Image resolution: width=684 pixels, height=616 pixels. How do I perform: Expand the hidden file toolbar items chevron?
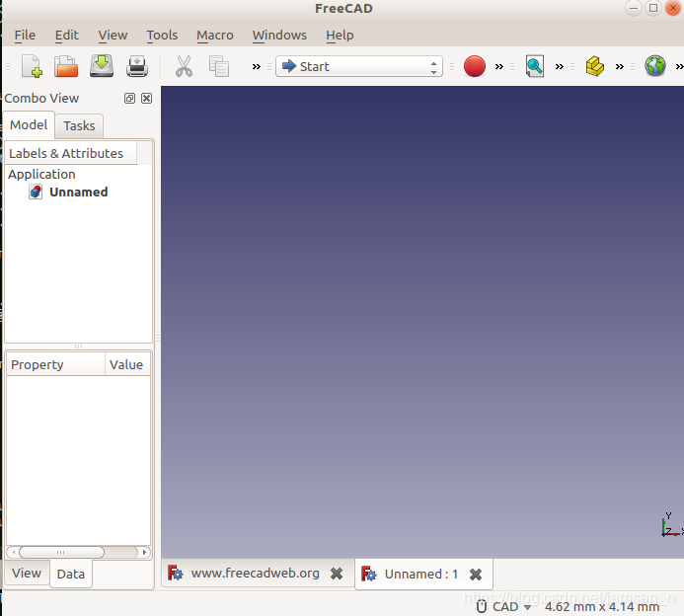pyautogui.click(x=257, y=67)
